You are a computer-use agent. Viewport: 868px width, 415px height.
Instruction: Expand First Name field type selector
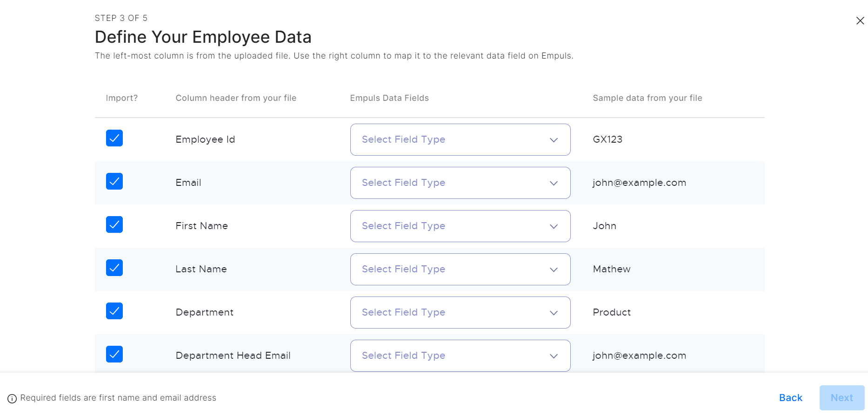(460, 226)
